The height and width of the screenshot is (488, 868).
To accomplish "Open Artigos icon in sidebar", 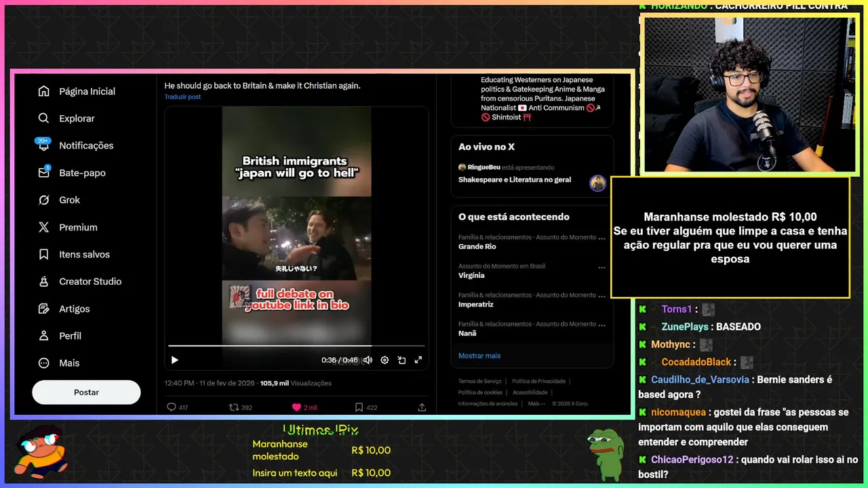I will tap(44, 308).
